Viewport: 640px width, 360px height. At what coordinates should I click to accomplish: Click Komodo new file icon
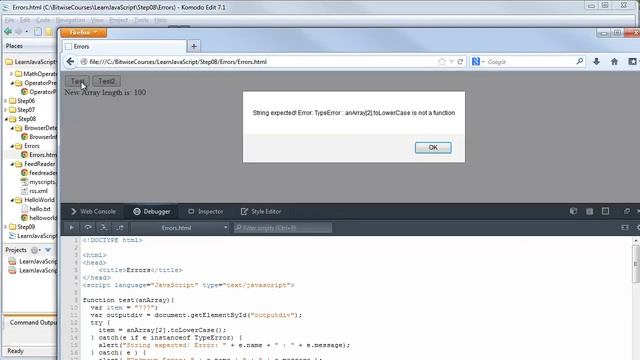coord(38,31)
